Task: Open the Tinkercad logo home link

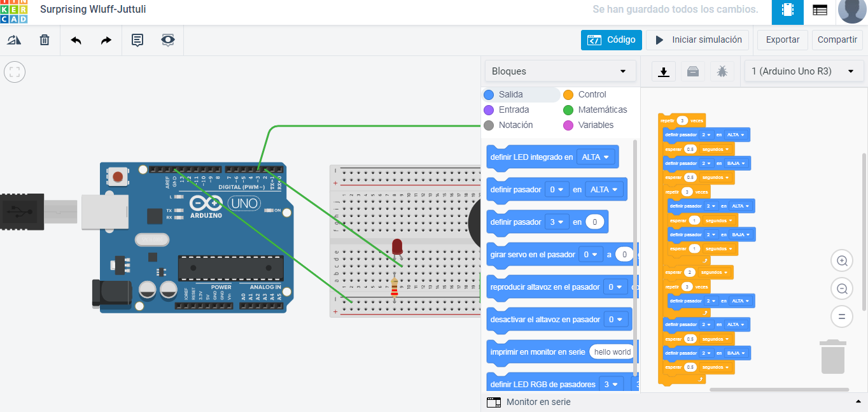Action: coord(14,11)
